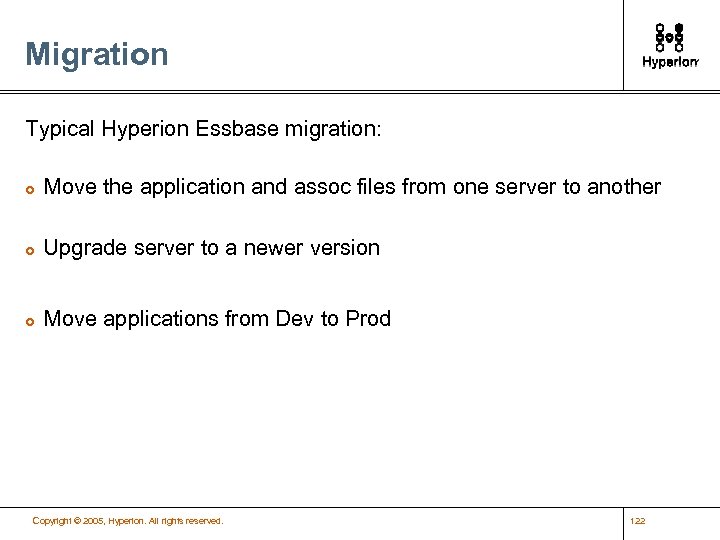The width and height of the screenshot is (720, 540).
Task: Select 'Typical Hyperion Essbase migration:' text
Action: [203, 129]
